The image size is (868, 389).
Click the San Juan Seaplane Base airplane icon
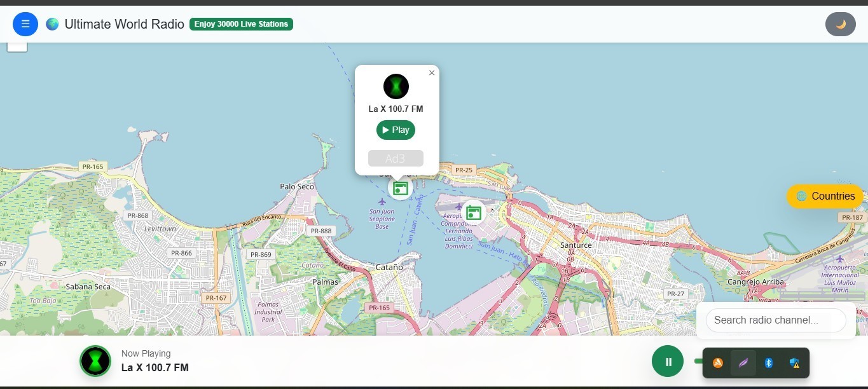382,201
